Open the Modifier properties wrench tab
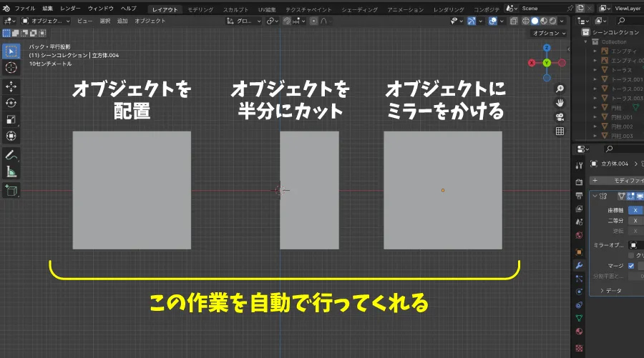Image resolution: width=644 pixels, height=358 pixels. (x=579, y=265)
